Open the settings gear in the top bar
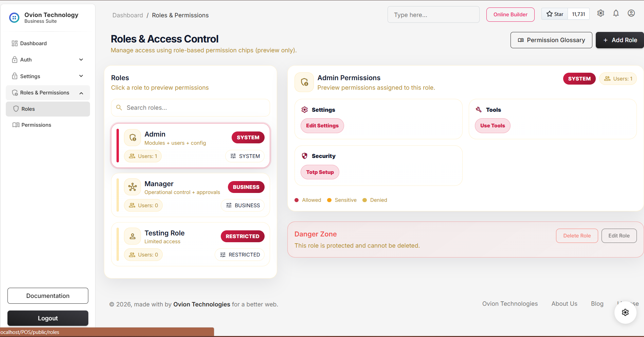 [x=601, y=13]
